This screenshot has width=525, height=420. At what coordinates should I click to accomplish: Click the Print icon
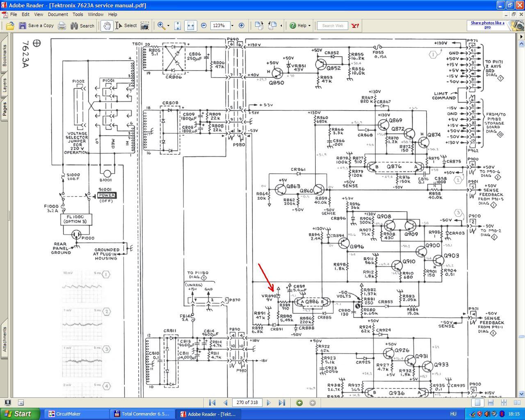point(62,26)
